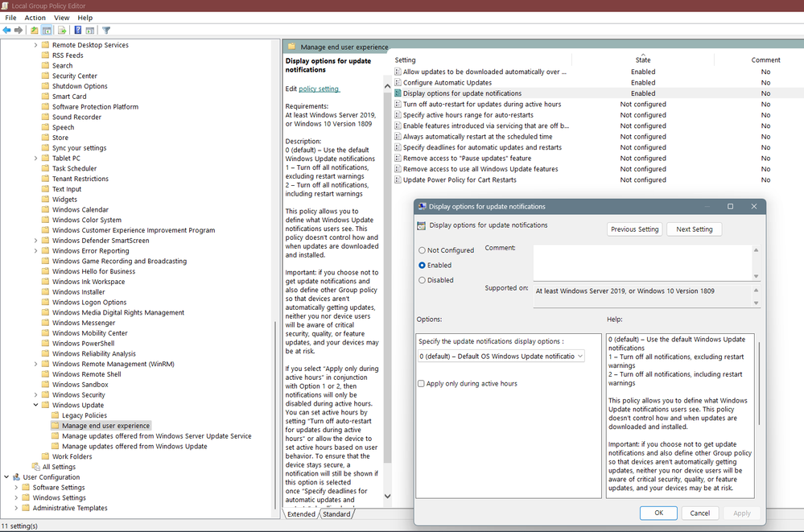Collapse the User Configuration node
The image size is (804, 532).
coord(6,476)
